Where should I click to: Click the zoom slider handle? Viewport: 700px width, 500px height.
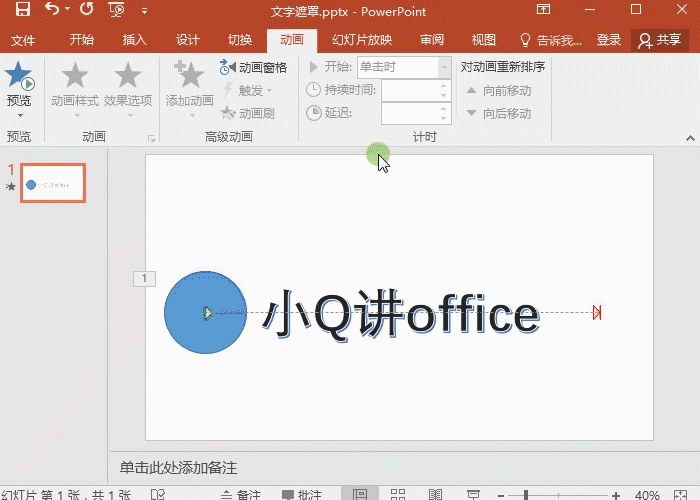pos(526,495)
